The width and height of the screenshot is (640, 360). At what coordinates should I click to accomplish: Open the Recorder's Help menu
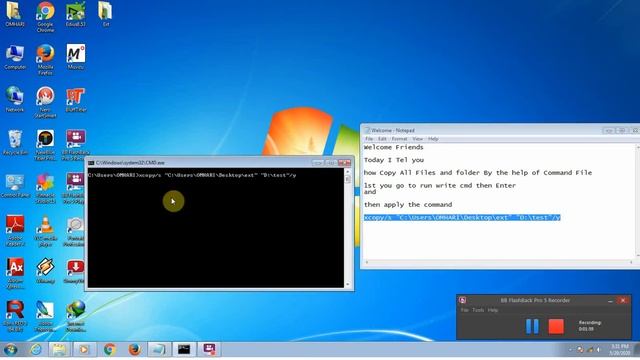point(493,310)
